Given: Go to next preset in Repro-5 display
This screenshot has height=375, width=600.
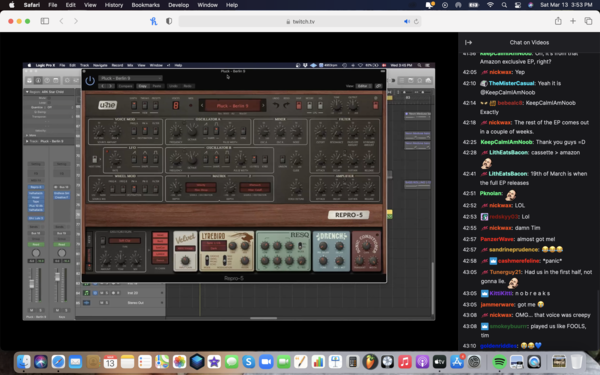Looking at the screenshot, I should click(263, 106).
